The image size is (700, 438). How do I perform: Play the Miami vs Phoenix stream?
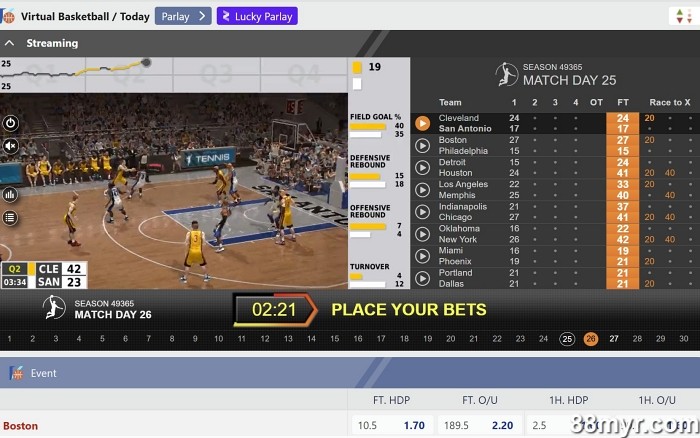(x=422, y=256)
